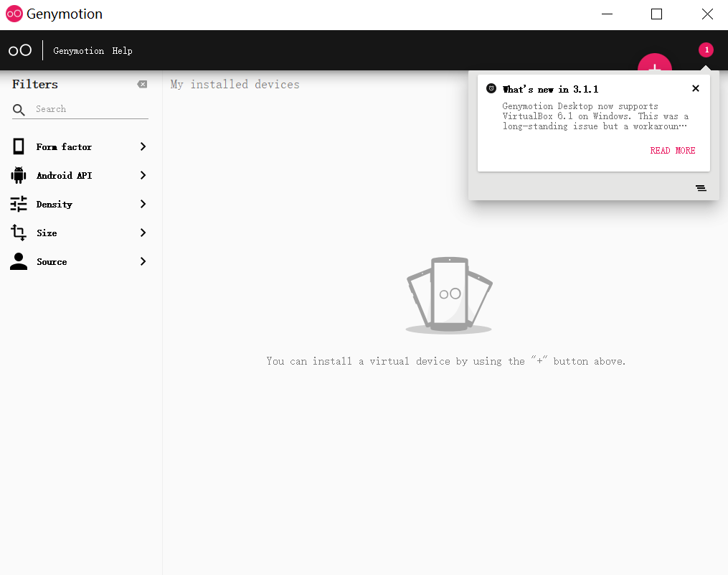Click the Size crop icon

19,233
